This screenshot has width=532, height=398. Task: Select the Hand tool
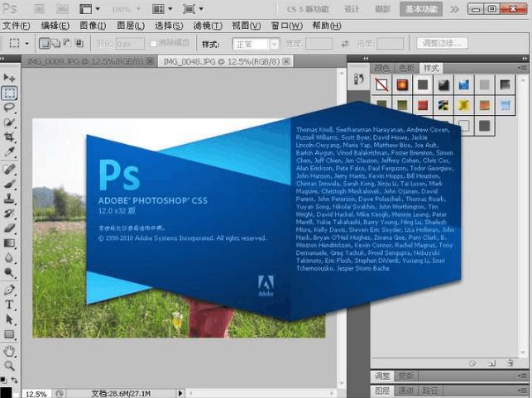[x=10, y=350]
